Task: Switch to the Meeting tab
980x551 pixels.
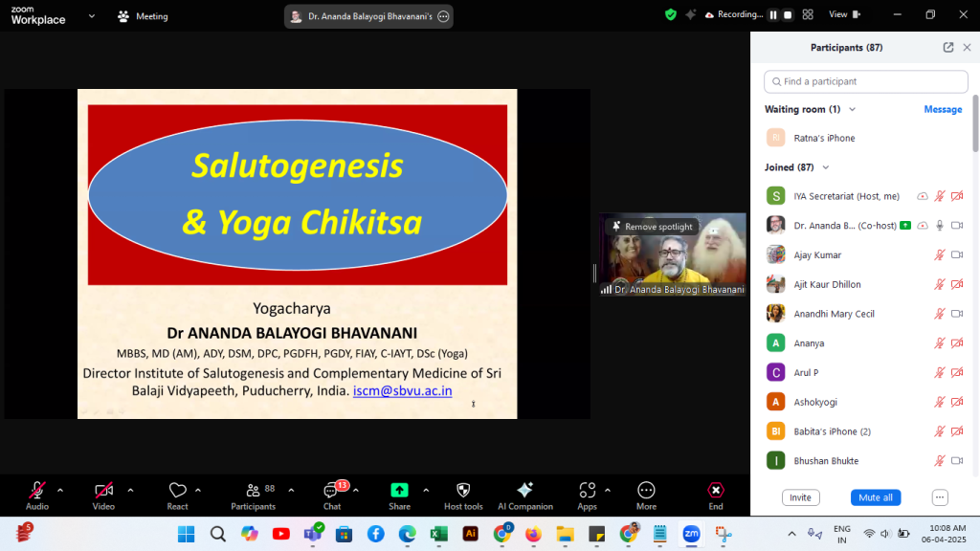Action: point(143,16)
